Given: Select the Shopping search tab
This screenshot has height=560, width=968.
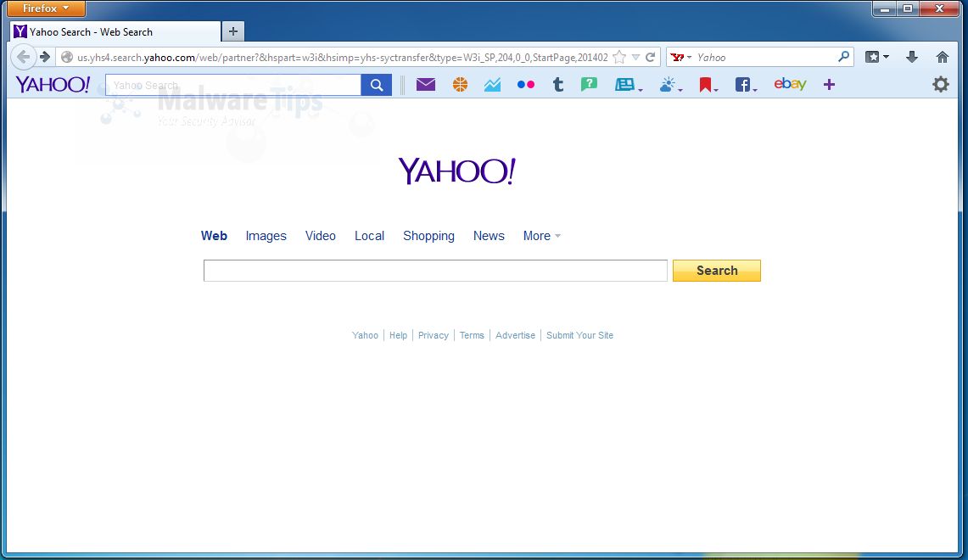Looking at the screenshot, I should 428,236.
